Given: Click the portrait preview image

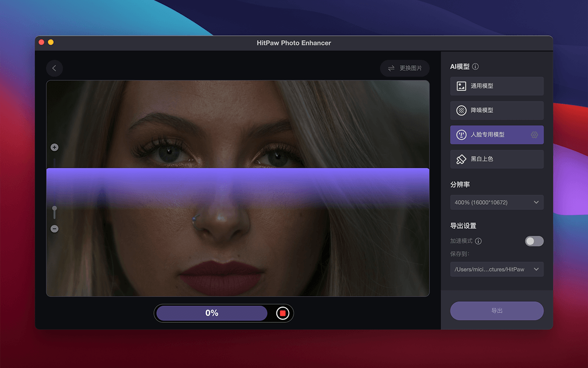Looking at the screenshot, I should (x=238, y=188).
